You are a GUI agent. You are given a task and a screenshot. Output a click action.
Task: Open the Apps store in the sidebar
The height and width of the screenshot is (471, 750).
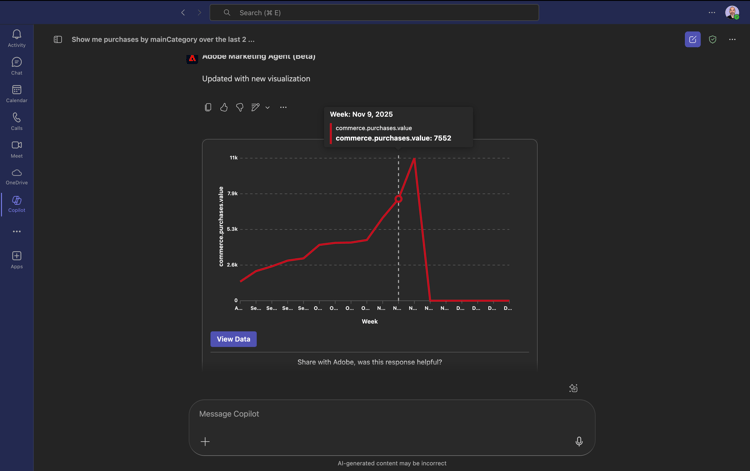click(17, 260)
